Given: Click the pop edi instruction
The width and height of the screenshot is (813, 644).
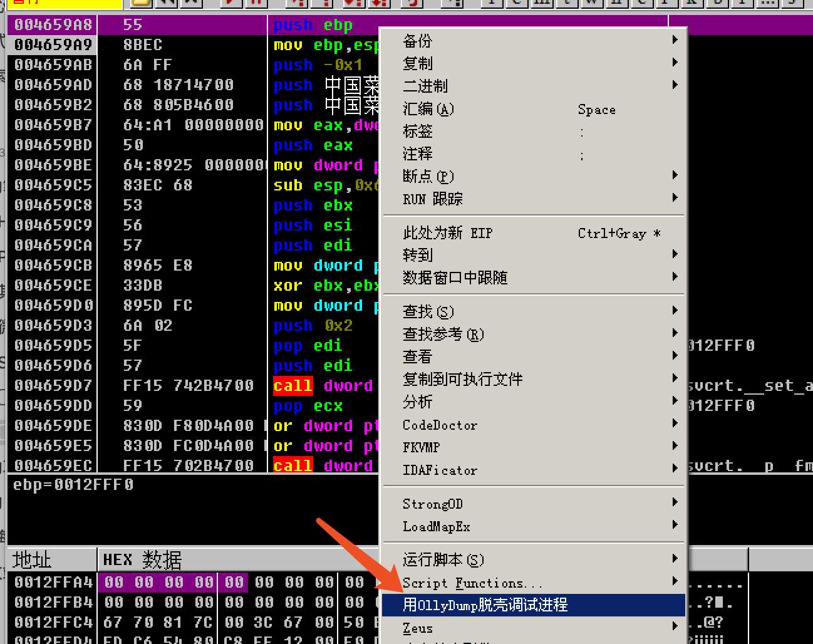Looking at the screenshot, I should pyautogui.click(x=308, y=346).
